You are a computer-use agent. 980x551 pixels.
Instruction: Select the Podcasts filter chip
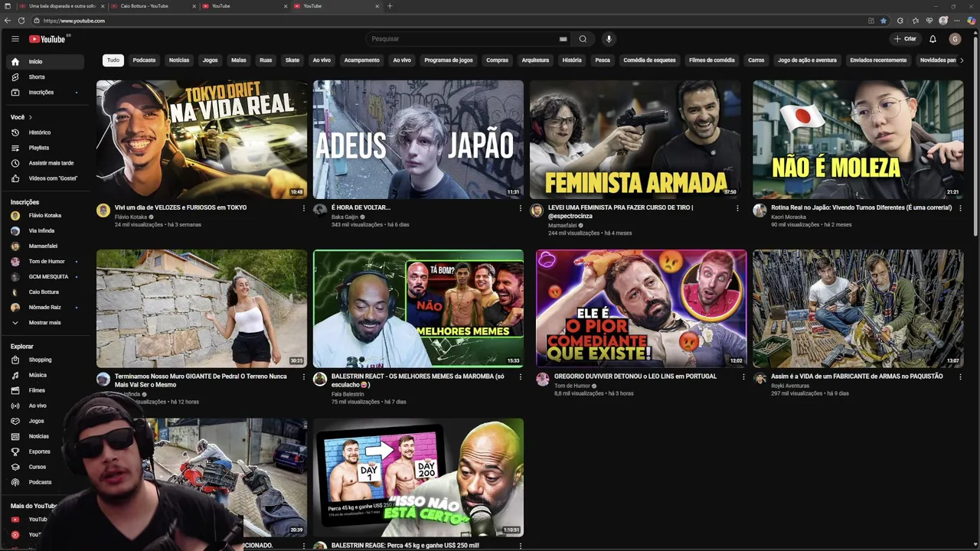(x=144, y=60)
